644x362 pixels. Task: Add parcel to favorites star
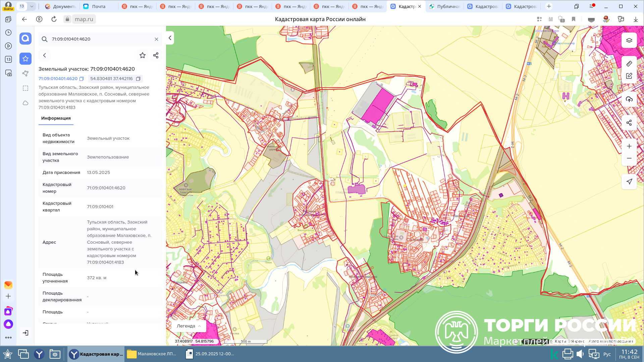tap(143, 55)
